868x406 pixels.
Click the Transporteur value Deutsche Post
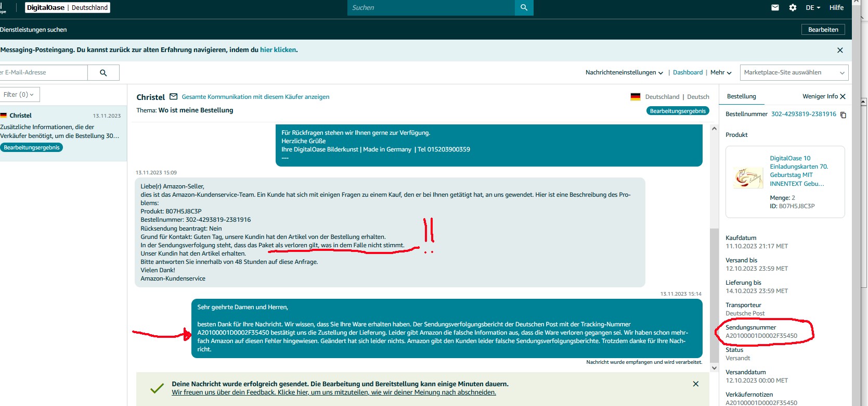[745, 314]
